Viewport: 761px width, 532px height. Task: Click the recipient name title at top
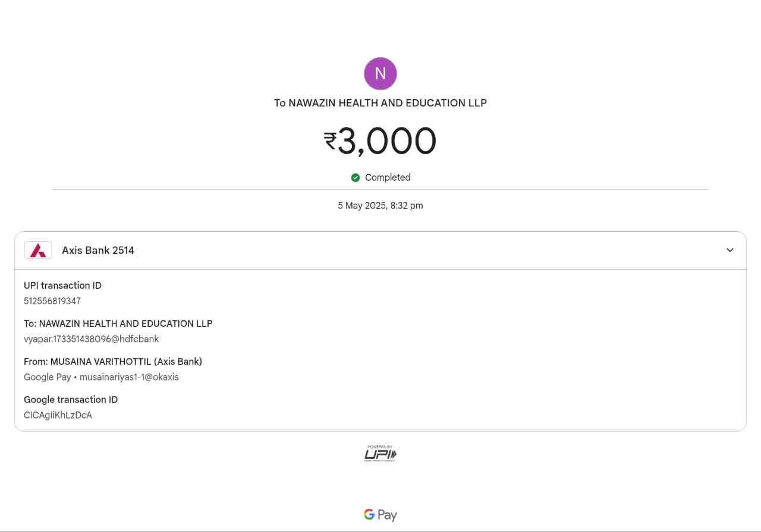[x=380, y=103]
